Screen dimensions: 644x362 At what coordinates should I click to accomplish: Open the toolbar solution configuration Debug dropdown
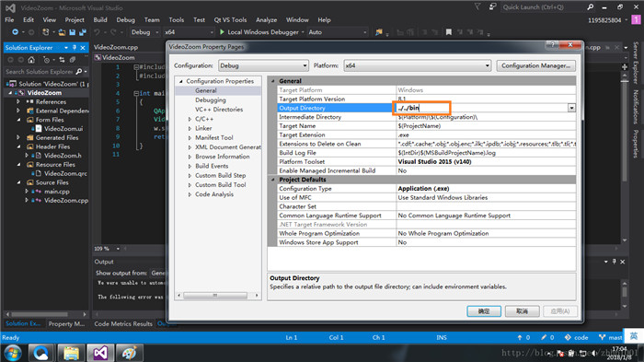pyautogui.click(x=144, y=32)
